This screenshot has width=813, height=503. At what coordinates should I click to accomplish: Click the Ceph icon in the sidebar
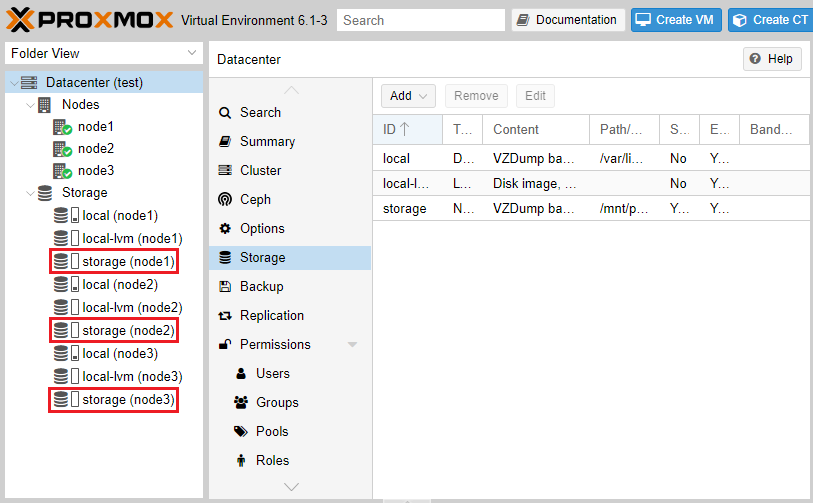pos(225,200)
